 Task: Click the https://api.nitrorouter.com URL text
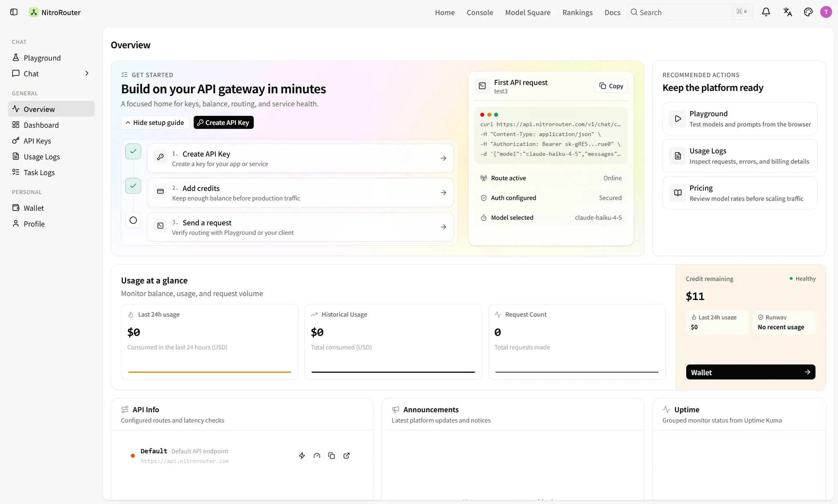click(x=185, y=461)
